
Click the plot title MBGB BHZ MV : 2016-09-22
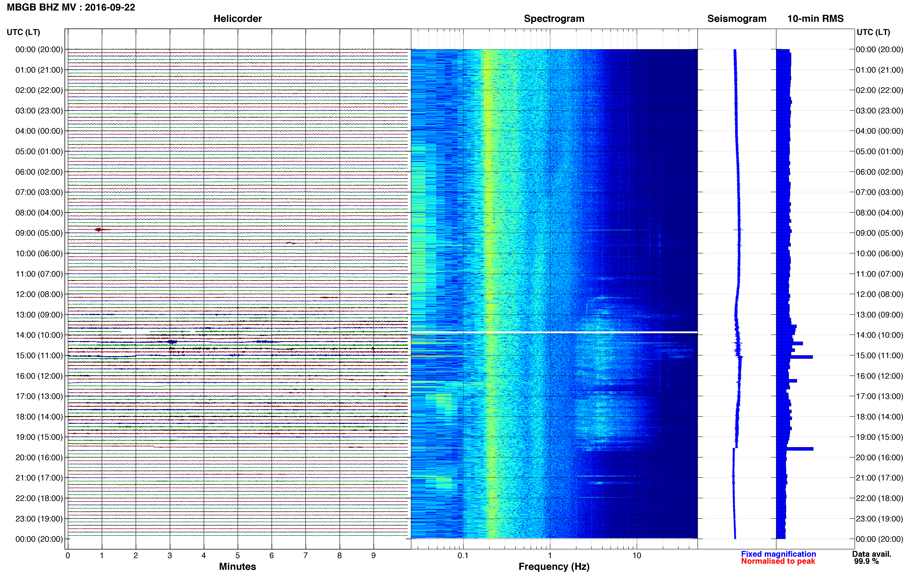[x=71, y=7]
